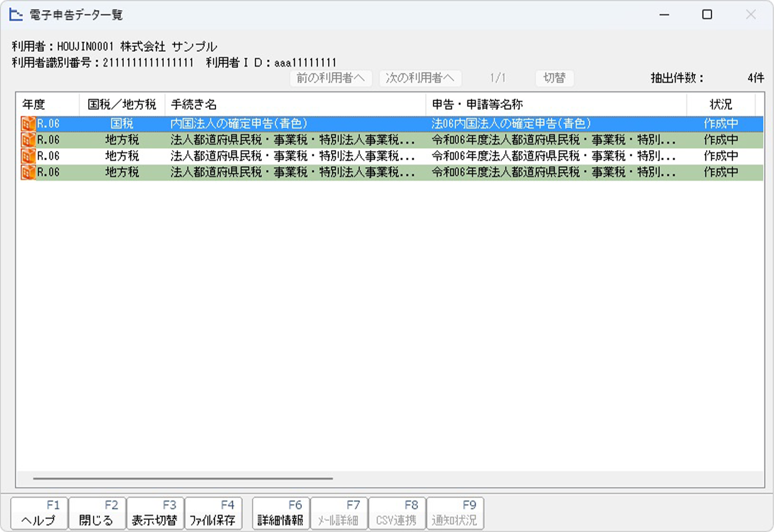Click the 状況 column header
This screenshot has width=774, height=532.
point(720,105)
